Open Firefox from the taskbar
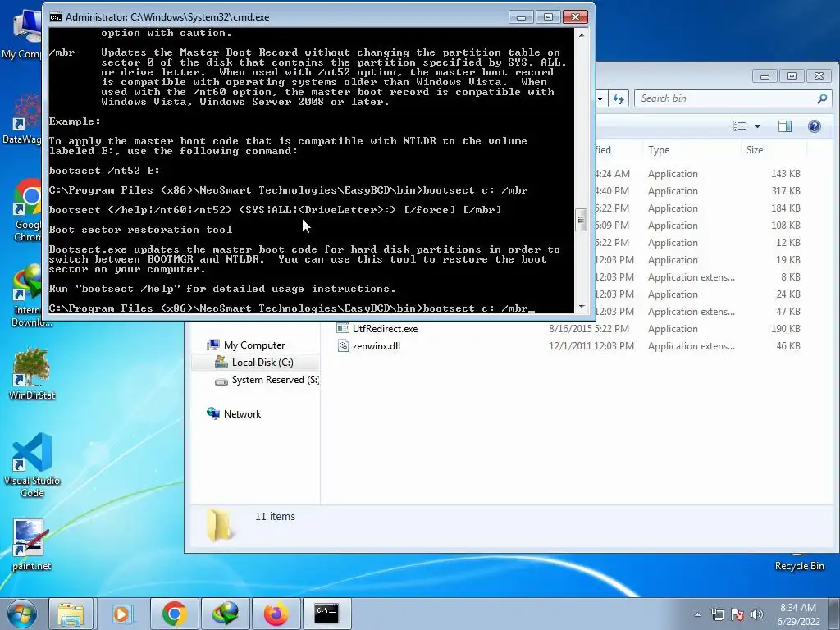Viewport: 840px width, 630px height. (276, 614)
